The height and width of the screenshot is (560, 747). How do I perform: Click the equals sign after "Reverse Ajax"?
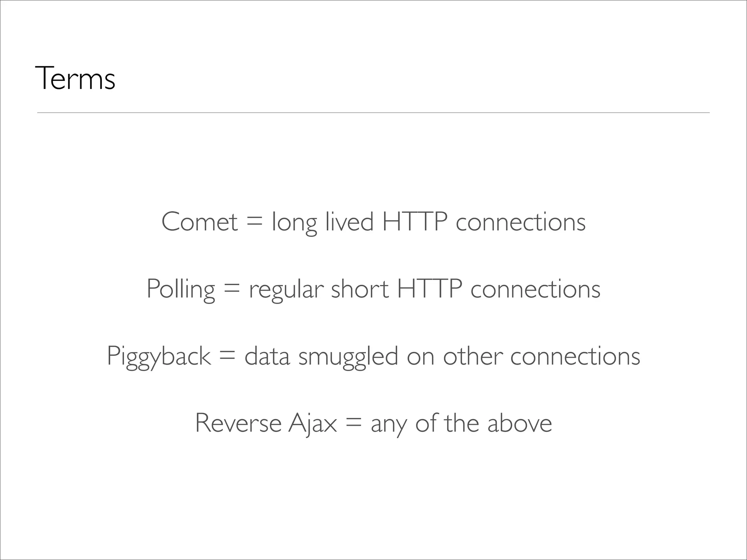pyautogui.click(x=354, y=424)
